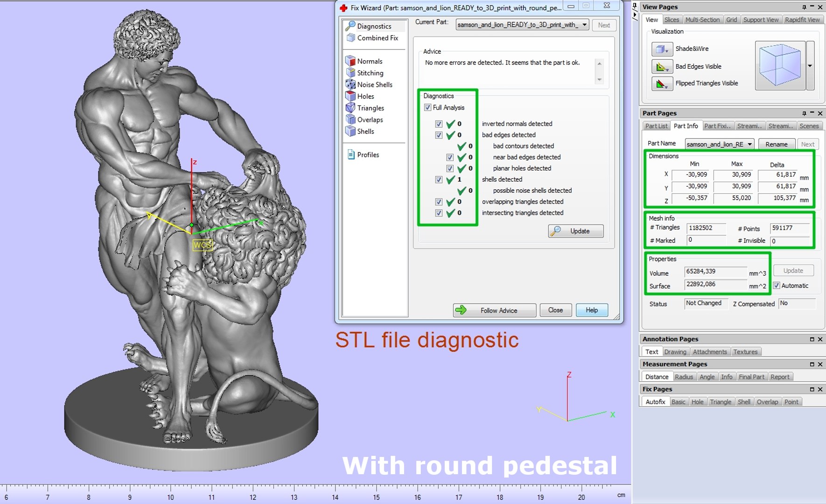This screenshot has width=826, height=504.
Task: Toggle overlapping triangles detection checkbox
Action: [439, 202]
